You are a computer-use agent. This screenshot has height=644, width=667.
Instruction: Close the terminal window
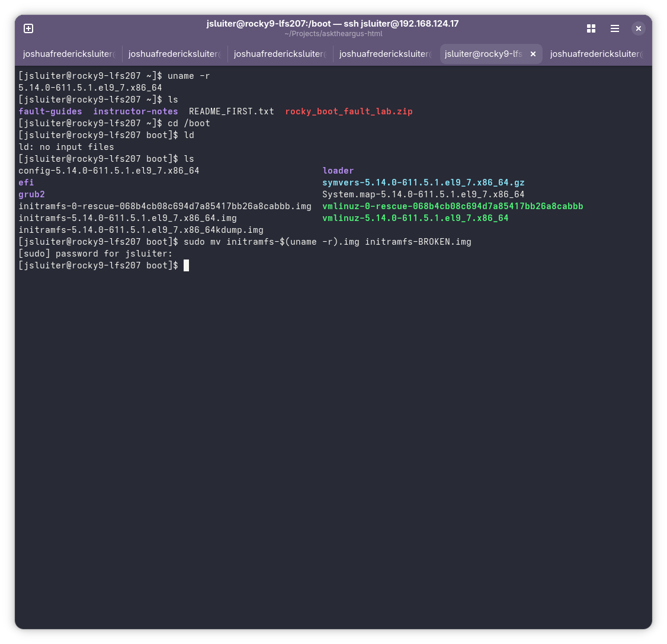[x=638, y=28]
